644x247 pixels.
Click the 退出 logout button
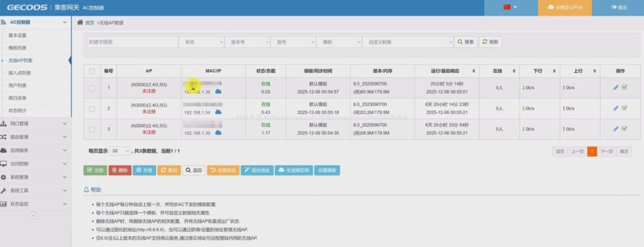tap(619, 8)
